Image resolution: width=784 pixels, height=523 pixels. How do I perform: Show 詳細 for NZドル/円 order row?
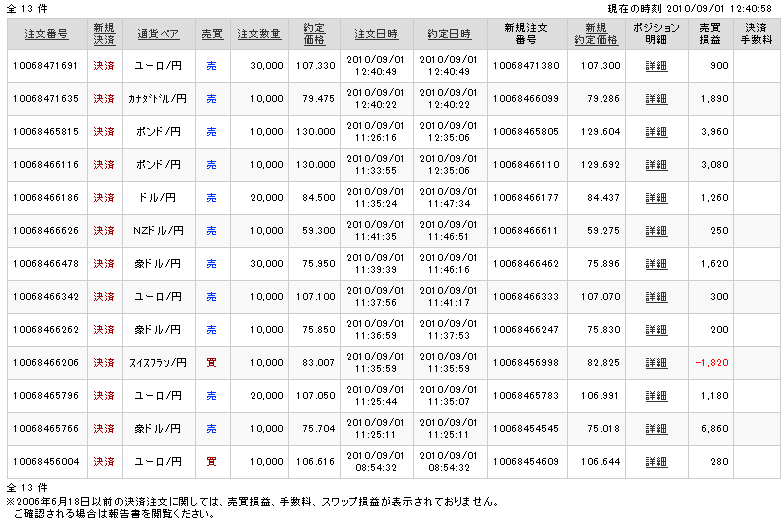(x=656, y=231)
